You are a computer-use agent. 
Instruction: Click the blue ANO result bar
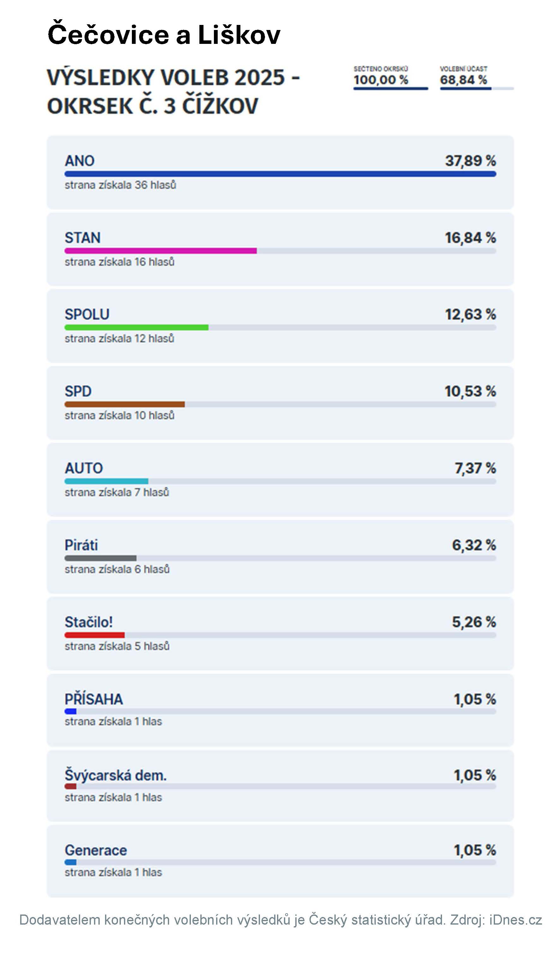click(280, 174)
